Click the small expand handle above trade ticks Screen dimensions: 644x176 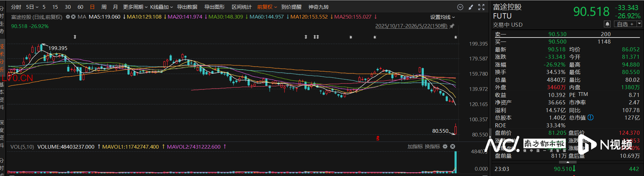(568, 162)
